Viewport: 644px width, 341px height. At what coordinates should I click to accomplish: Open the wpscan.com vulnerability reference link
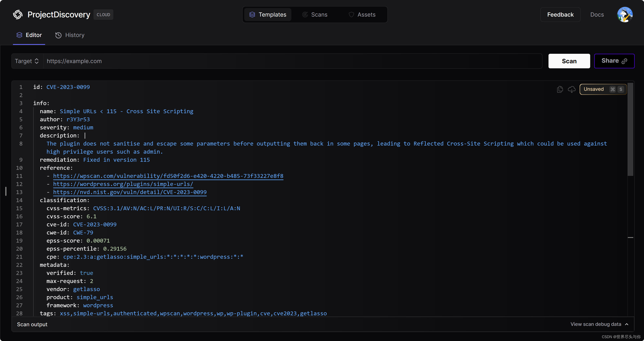(168, 176)
